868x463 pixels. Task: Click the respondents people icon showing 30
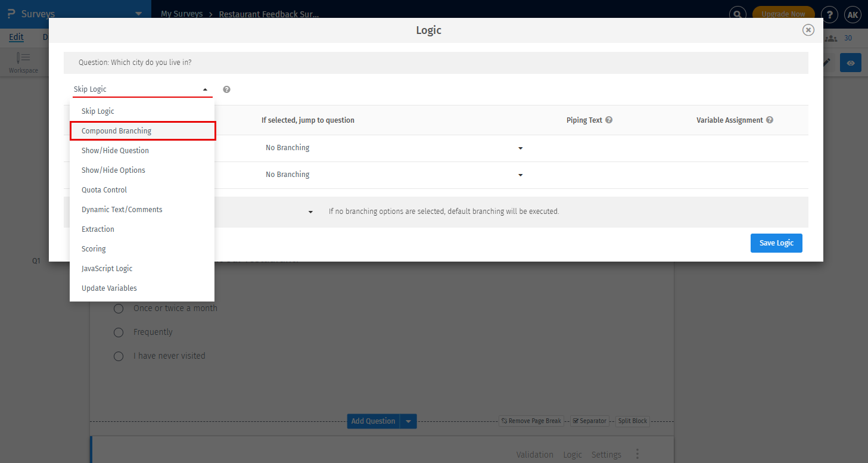(x=832, y=37)
